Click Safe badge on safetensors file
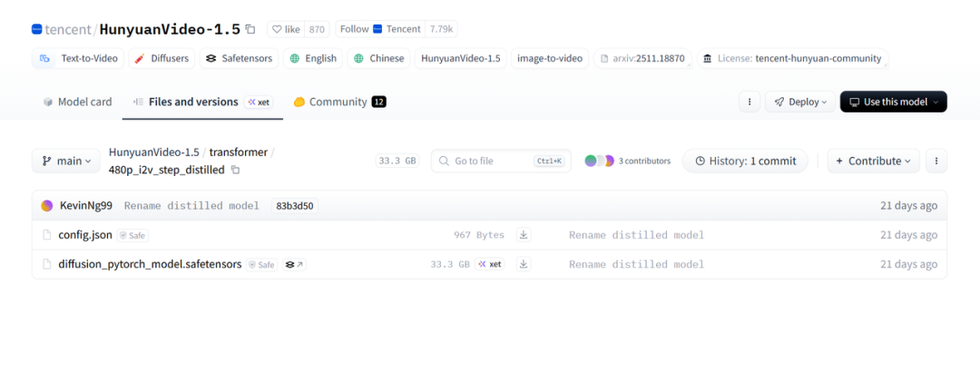The image size is (980, 372). pyautogui.click(x=262, y=265)
